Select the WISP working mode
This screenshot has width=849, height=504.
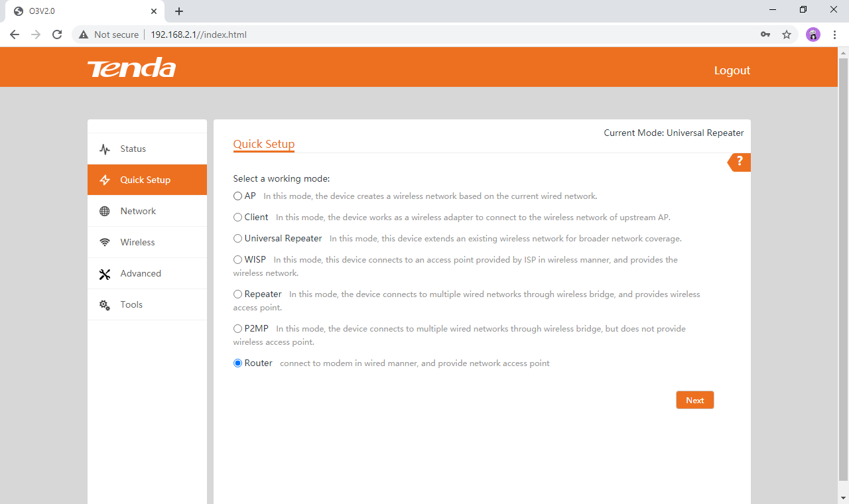pos(237,260)
